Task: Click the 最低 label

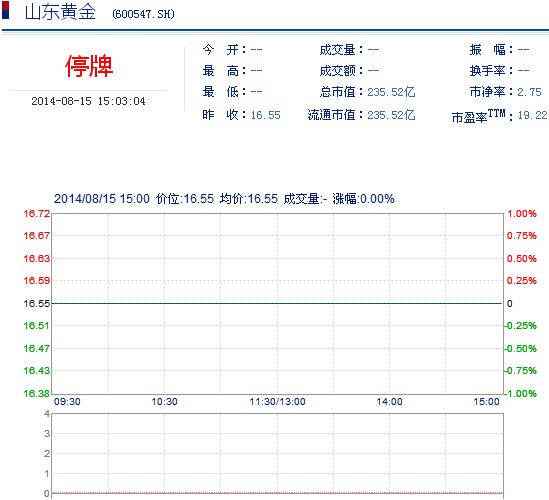Action: pos(220,92)
